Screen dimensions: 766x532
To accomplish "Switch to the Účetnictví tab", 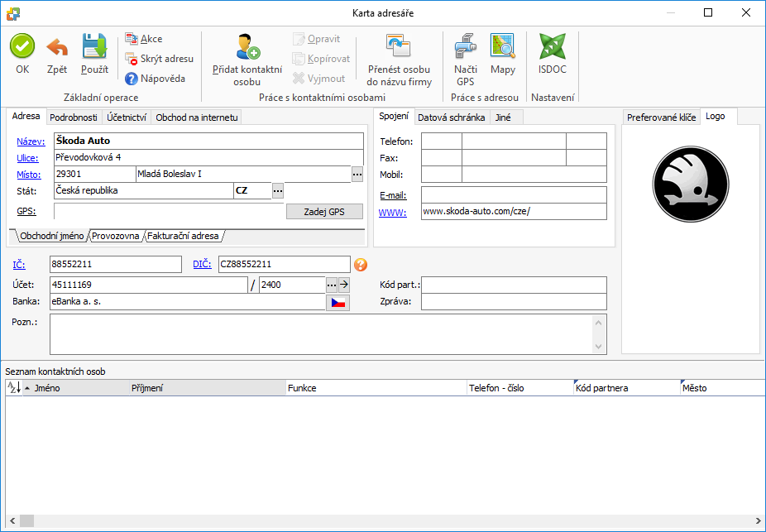I will [x=127, y=117].
